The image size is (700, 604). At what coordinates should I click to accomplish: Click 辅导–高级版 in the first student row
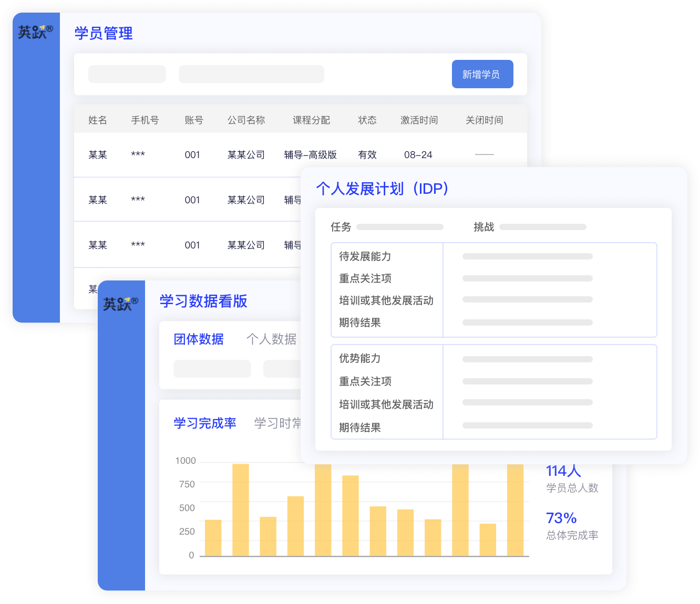point(310,155)
